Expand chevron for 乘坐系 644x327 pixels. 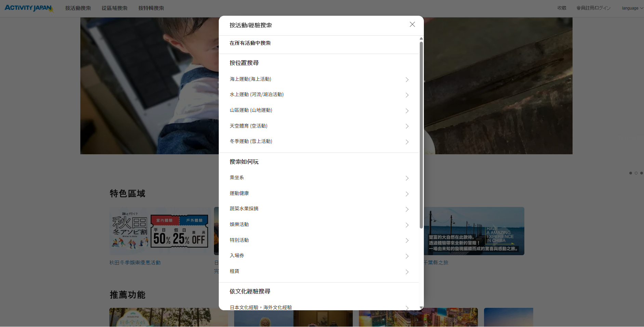click(407, 178)
